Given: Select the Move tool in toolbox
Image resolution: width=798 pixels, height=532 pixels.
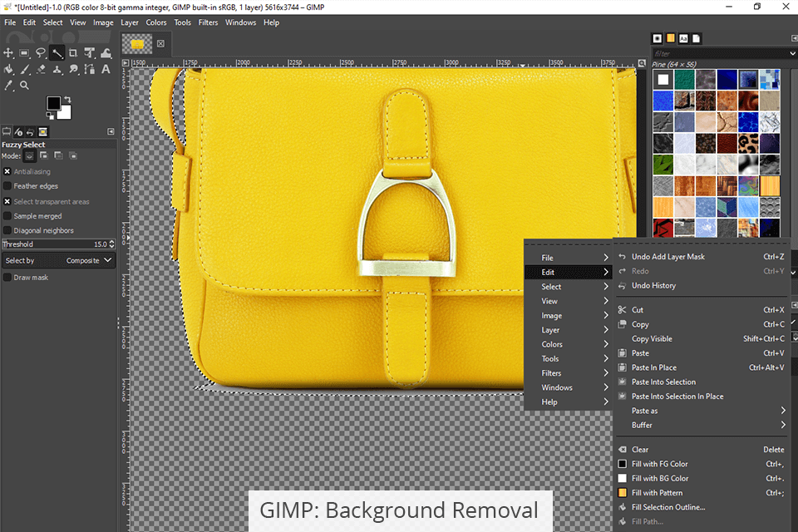Looking at the screenshot, I should point(9,53).
